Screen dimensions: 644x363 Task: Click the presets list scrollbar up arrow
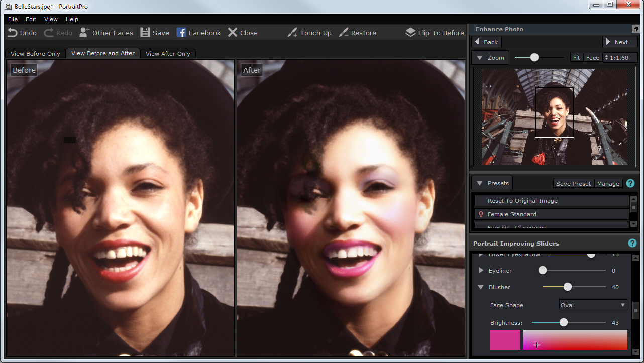point(634,198)
